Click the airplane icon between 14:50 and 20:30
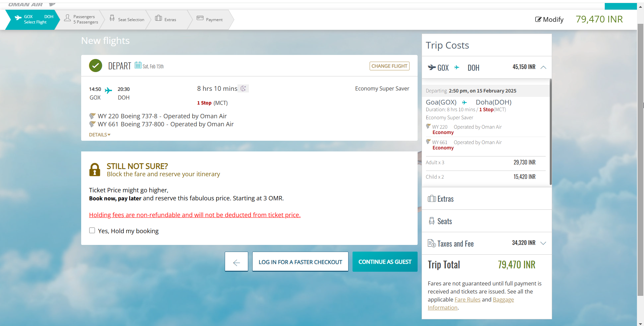This screenshot has width=644, height=326. 108,90
